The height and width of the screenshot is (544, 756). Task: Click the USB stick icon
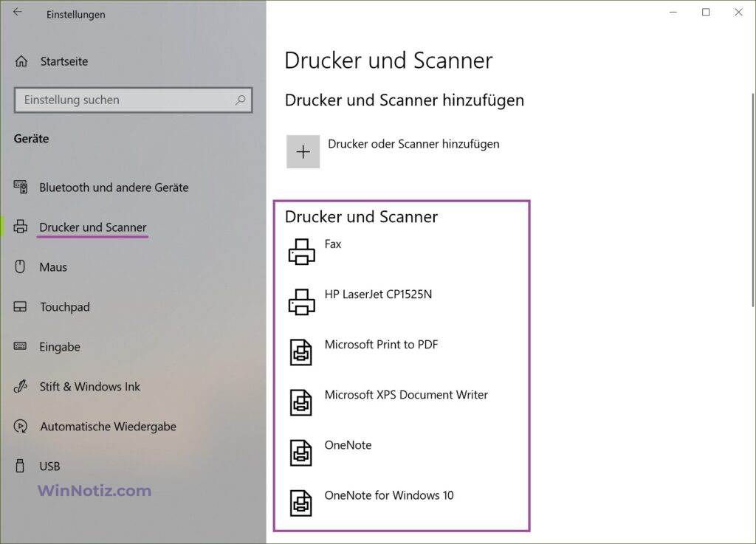coord(20,466)
